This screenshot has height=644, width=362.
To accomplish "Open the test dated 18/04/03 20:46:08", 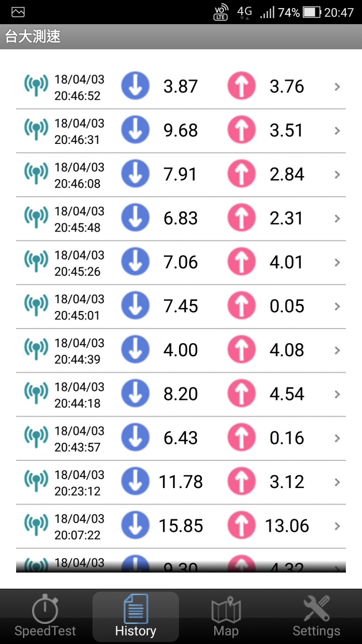I will coord(79,175).
